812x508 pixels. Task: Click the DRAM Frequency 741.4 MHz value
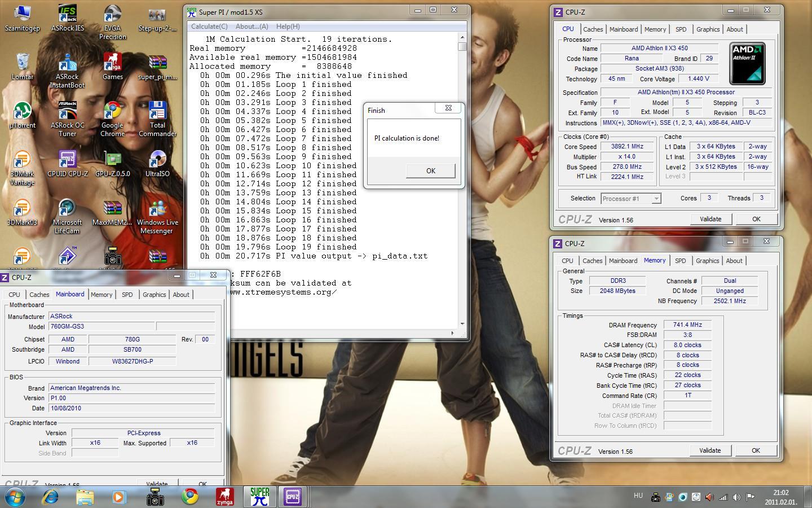(687, 325)
